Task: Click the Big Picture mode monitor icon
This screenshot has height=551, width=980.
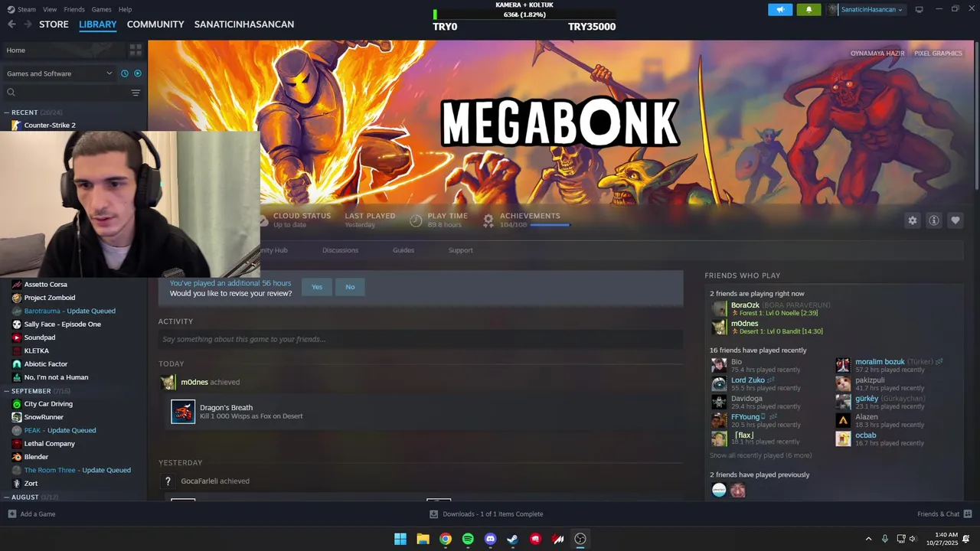Action: pyautogui.click(x=919, y=9)
